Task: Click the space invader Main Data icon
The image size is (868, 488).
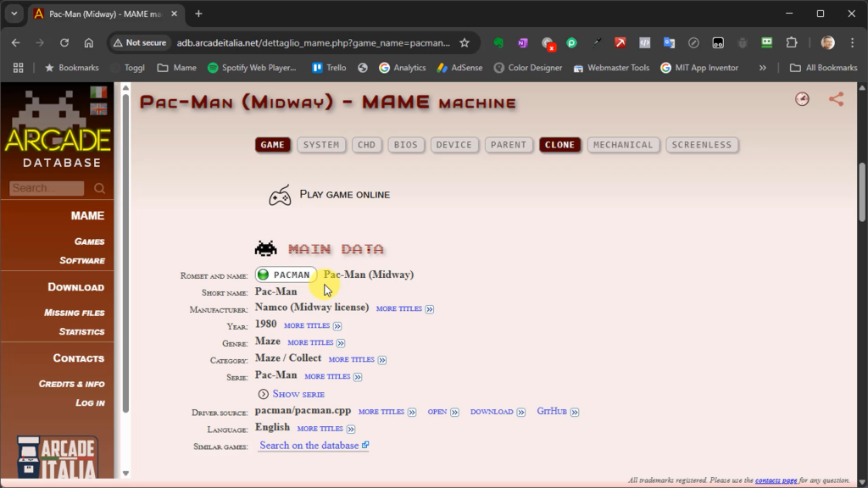Action: [x=265, y=248]
